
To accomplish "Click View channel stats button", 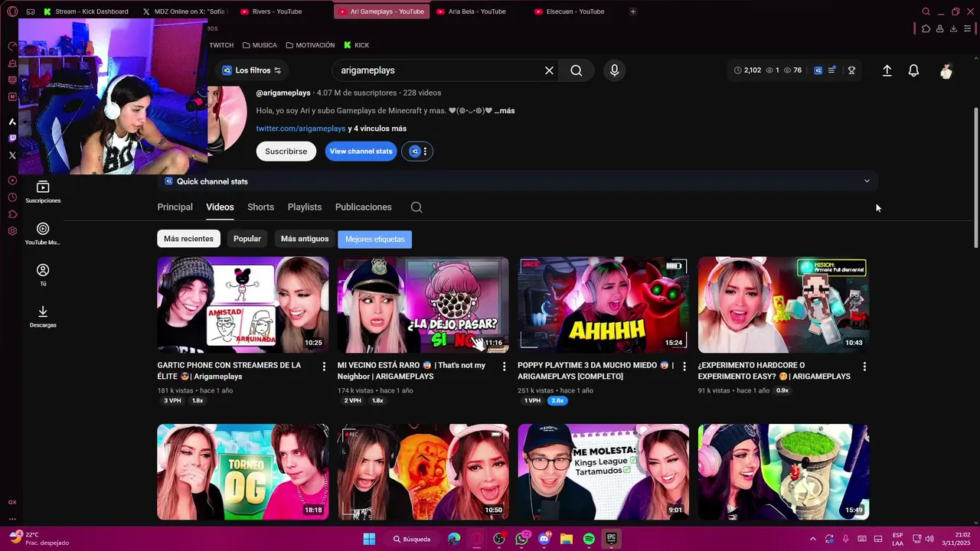I will pyautogui.click(x=361, y=152).
